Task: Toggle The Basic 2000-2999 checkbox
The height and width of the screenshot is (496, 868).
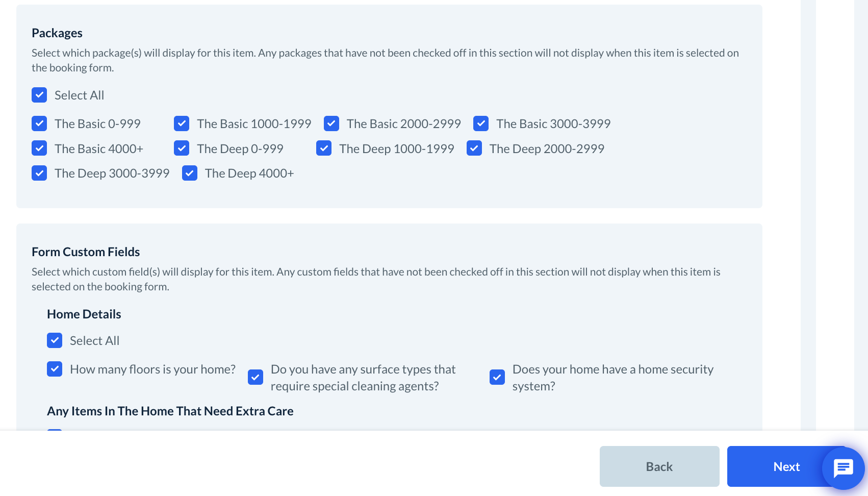Action: [x=331, y=123]
